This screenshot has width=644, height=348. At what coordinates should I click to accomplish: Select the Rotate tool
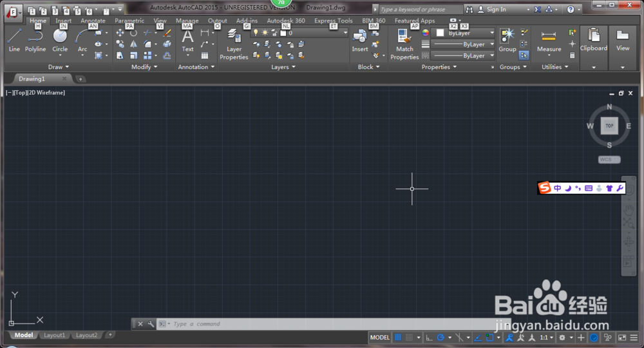click(133, 33)
